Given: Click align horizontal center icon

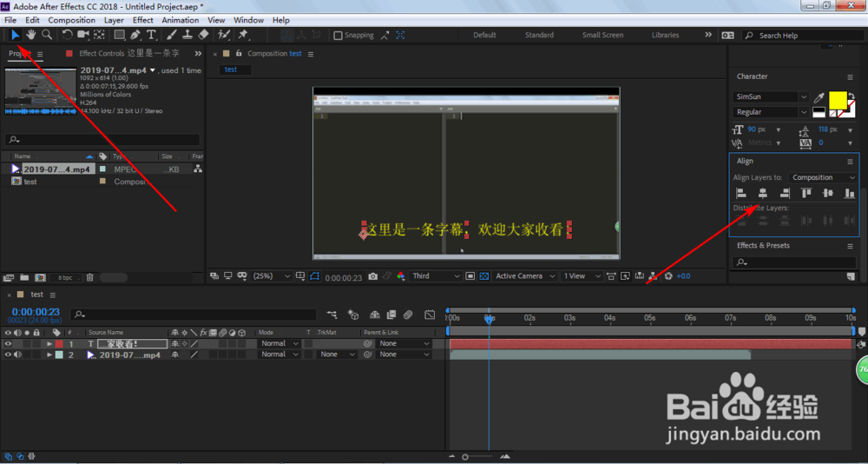Looking at the screenshot, I should (763, 193).
